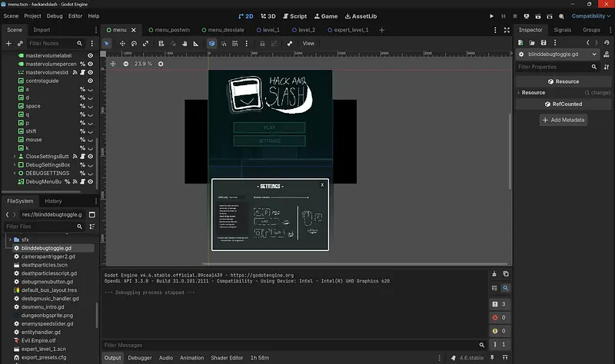The image size is (615, 364).
Task: Click the Add Metadata button
Action: point(563,120)
